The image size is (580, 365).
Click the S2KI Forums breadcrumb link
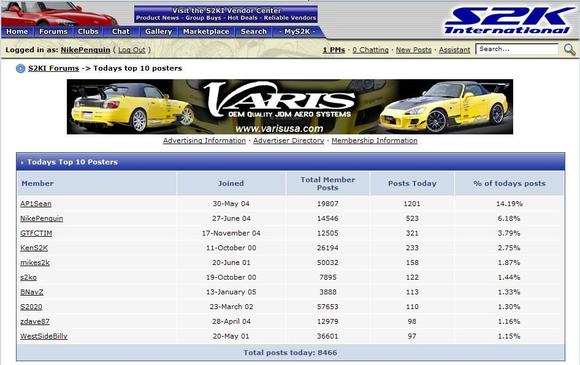point(54,68)
